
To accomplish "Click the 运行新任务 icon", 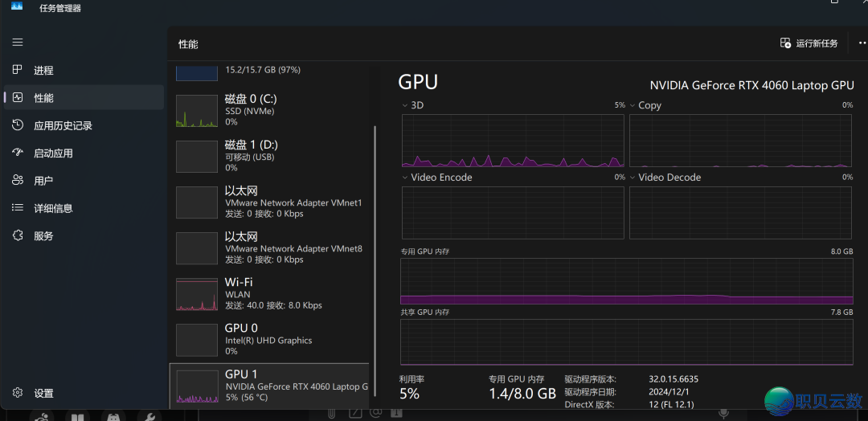I will tap(785, 43).
